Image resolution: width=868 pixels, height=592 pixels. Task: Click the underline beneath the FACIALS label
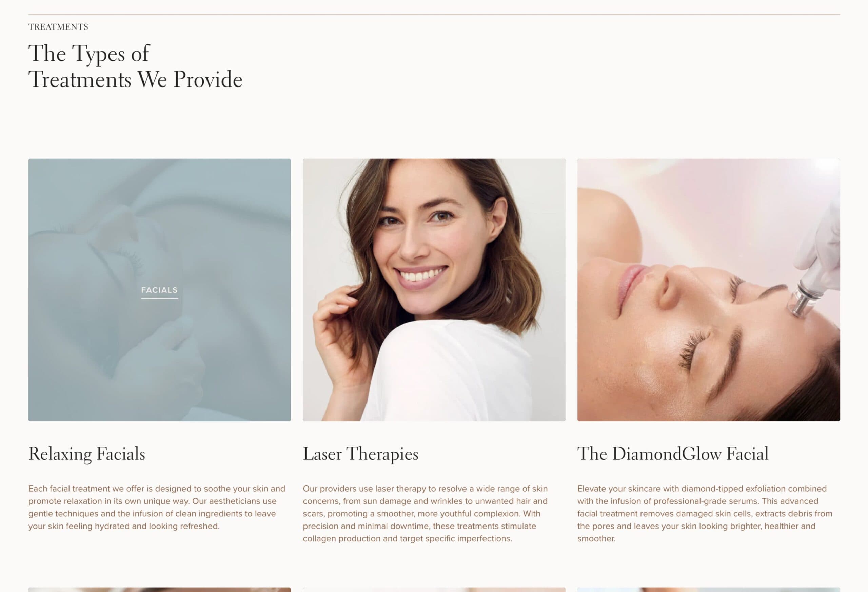pos(159,298)
